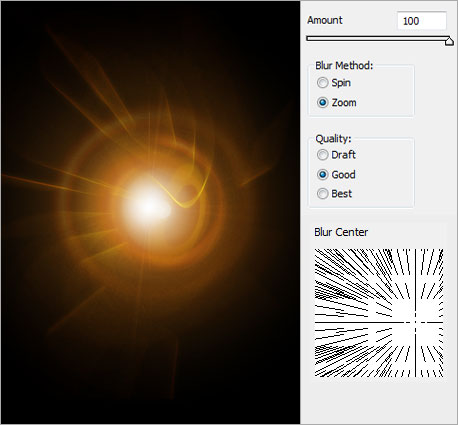This screenshot has height=425, width=458.
Task: Click the Amount slider handle
Action: tap(449, 41)
